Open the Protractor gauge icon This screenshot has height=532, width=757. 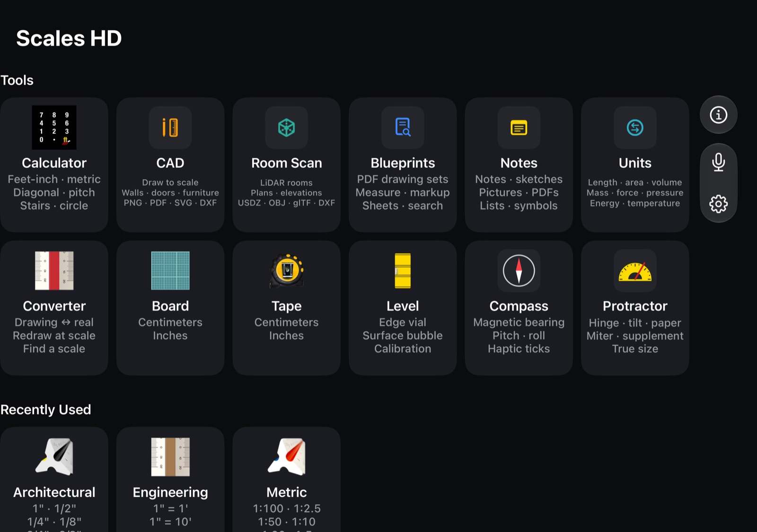(x=635, y=270)
